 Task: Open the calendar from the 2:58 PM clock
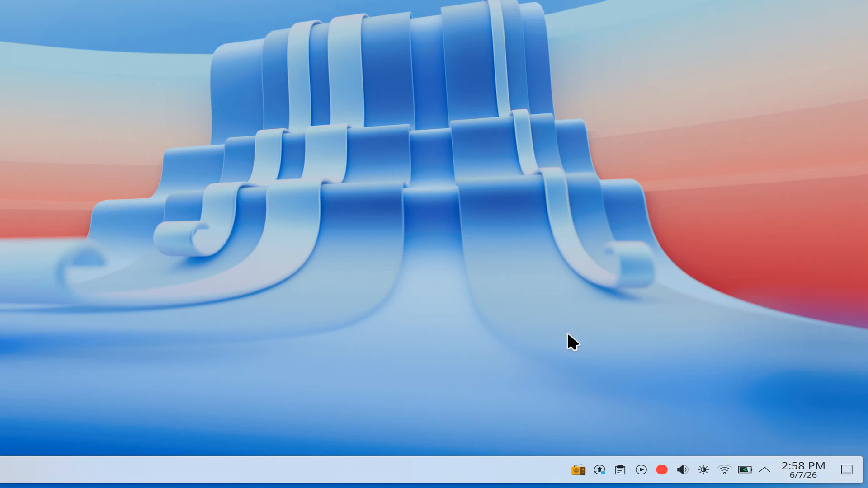(x=803, y=470)
